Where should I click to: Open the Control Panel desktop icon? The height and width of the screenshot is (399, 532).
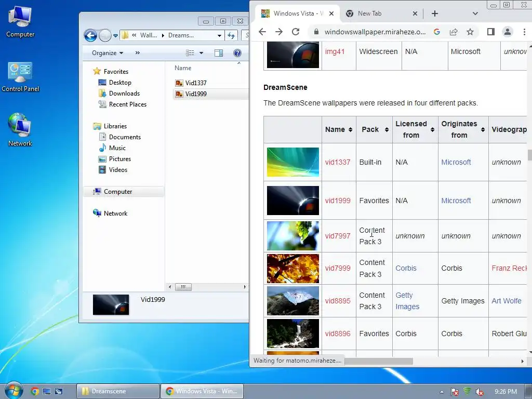(20, 77)
